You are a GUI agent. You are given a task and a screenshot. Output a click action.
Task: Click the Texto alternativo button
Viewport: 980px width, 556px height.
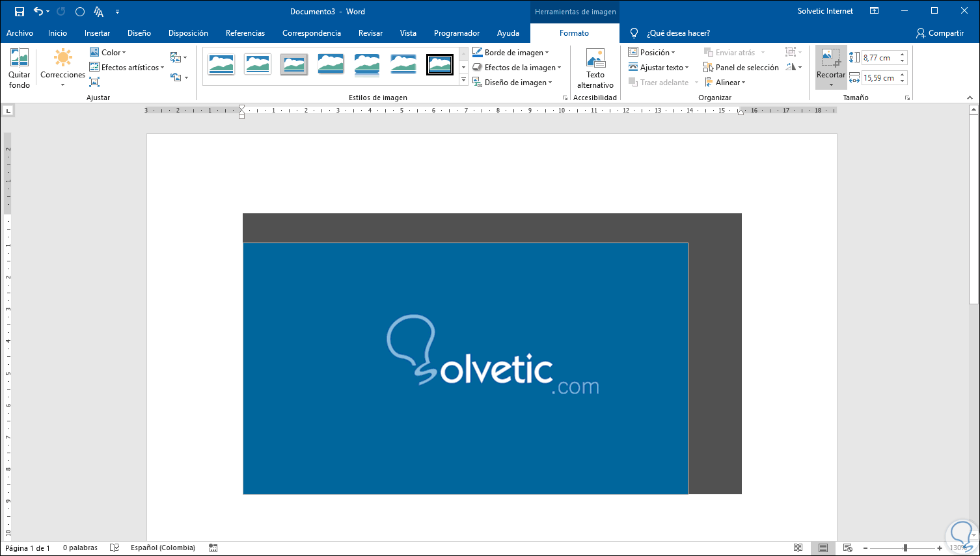[595, 68]
